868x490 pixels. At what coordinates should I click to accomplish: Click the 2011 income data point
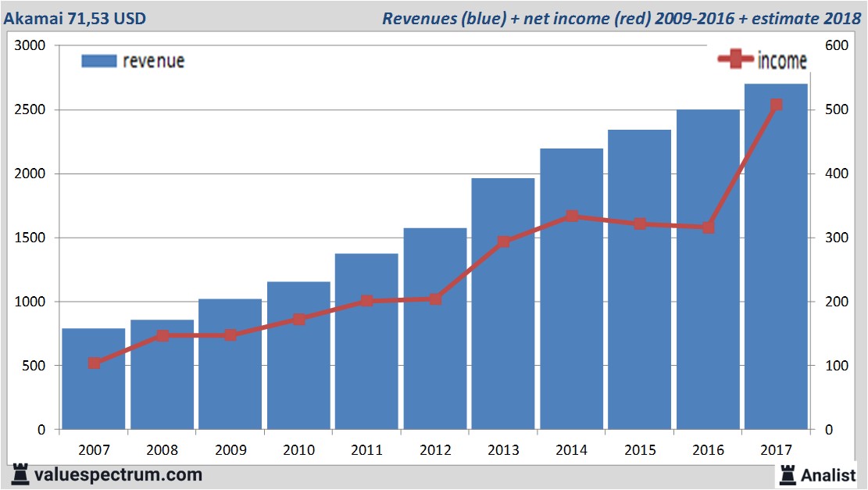coord(366,301)
